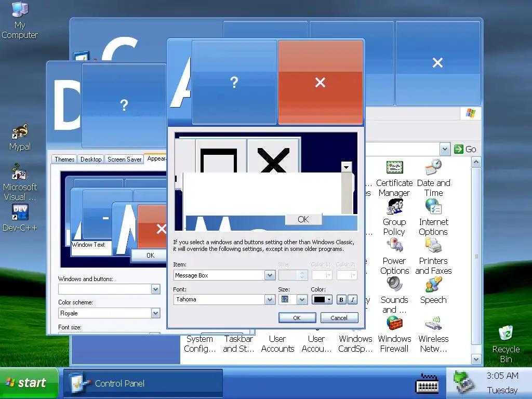Click OK in the message box preview
The width and height of the screenshot is (532, 399).
(303, 220)
